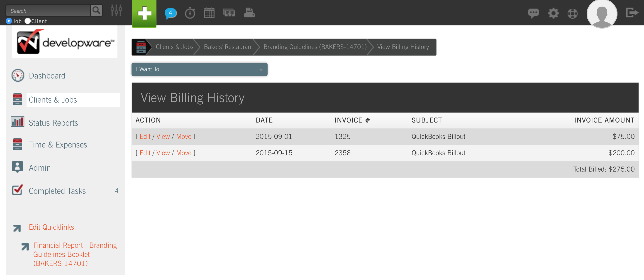Screen dimensions: 644x280
Task: Click QuickBooks Billout subject for invoice 2358
Action: pyautogui.click(x=438, y=153)
